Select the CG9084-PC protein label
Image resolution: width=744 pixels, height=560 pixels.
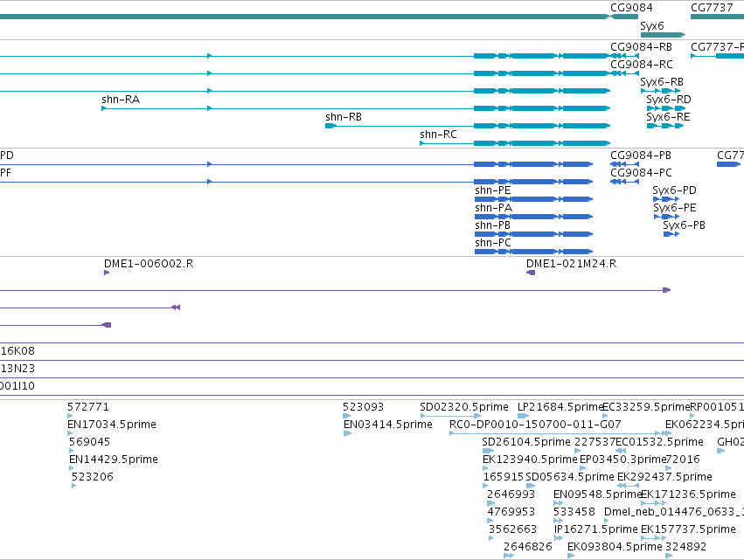point(641,173)
